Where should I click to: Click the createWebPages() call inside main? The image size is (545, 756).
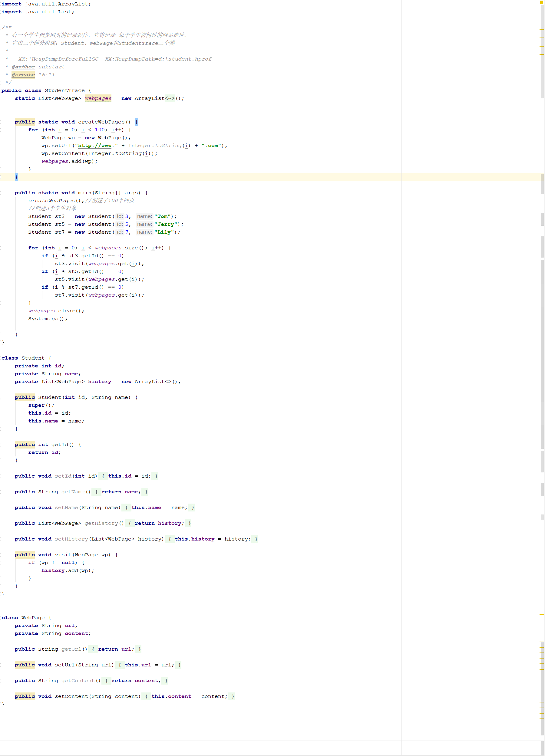56,200
